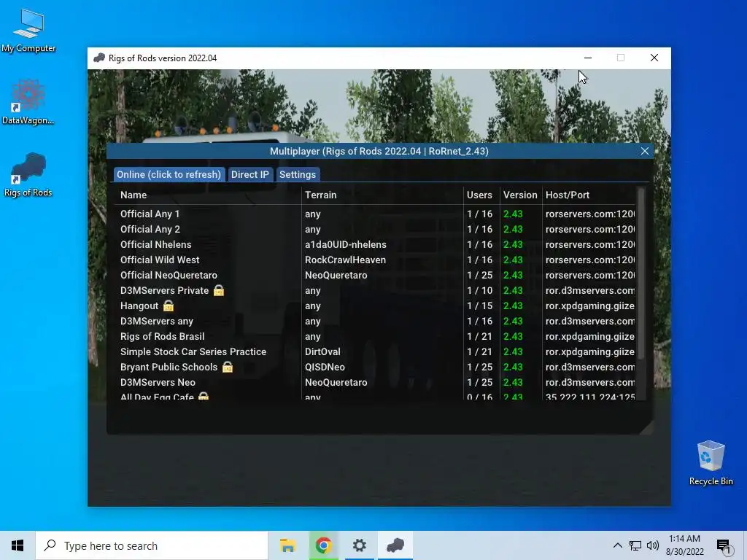Show hidden system tray icons

click(617, 545)
